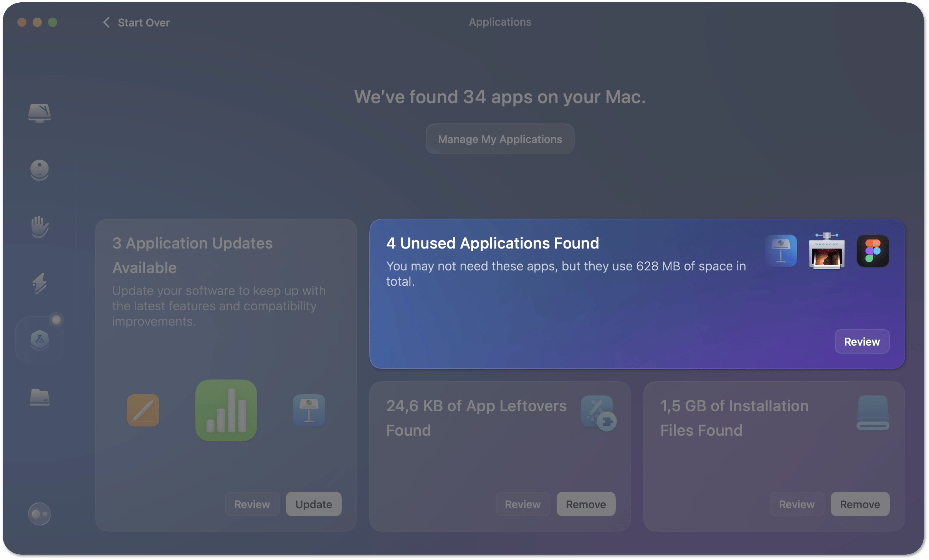Click the Applications window title
The width and height of the screenshot is (929, 560).
pos(500,22)
